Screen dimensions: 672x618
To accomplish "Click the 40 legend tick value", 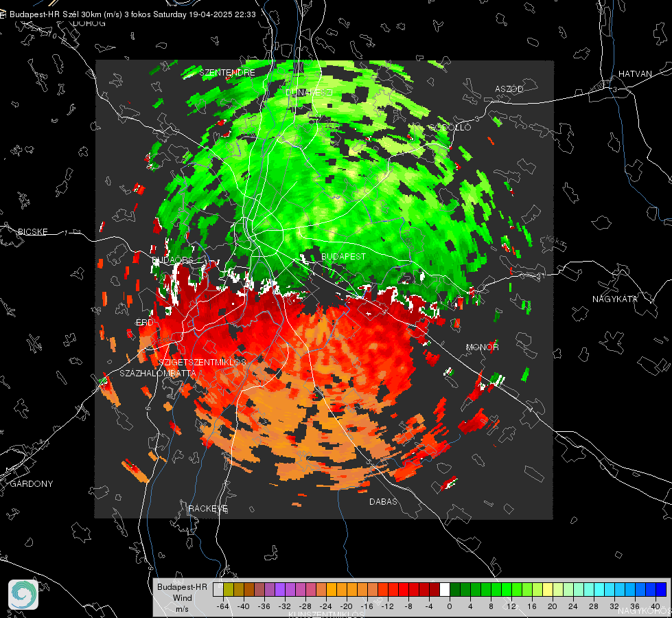I will [x=656, y=606].
